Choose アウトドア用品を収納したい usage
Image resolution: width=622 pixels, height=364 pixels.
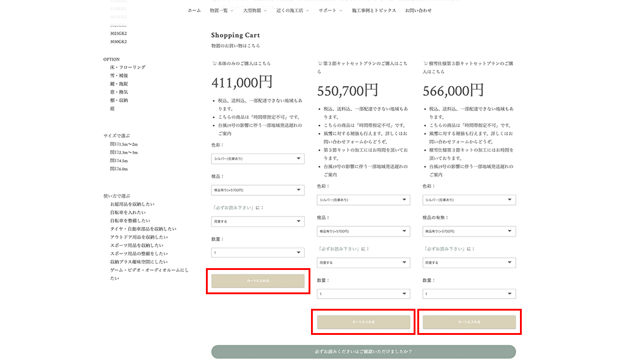139,237
